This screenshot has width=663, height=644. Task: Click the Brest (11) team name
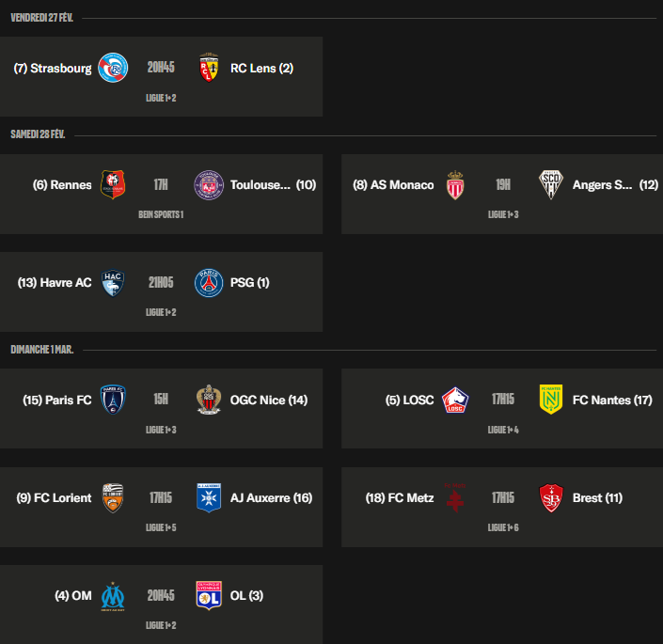[x=597, y=498]
